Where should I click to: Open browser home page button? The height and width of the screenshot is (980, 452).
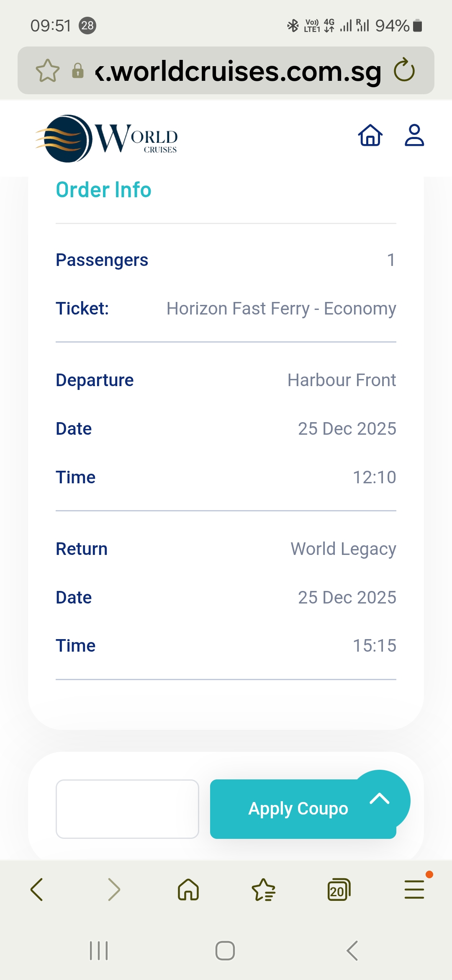(x=188, y=890)
